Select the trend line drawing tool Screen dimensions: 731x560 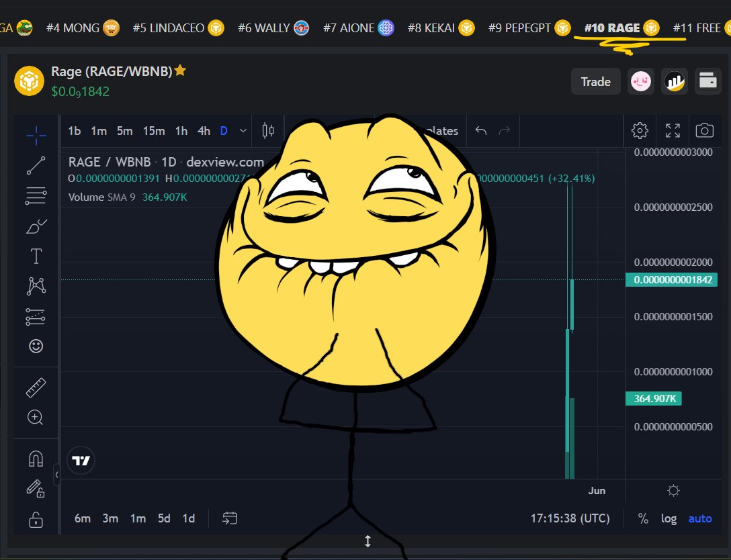coord(35,166)
